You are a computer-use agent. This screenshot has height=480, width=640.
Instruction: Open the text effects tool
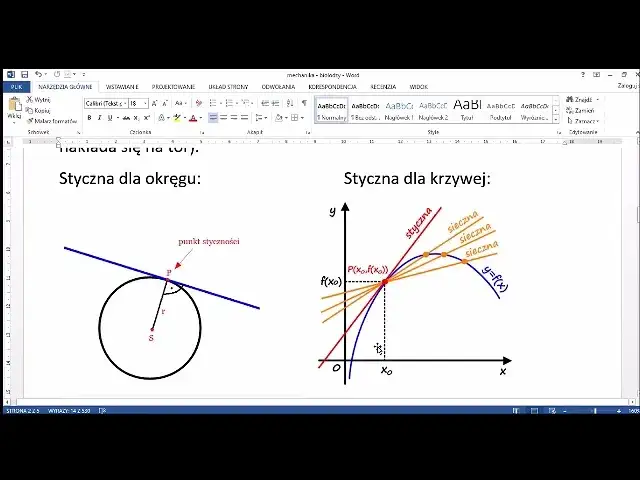click(x=162, y=118)
